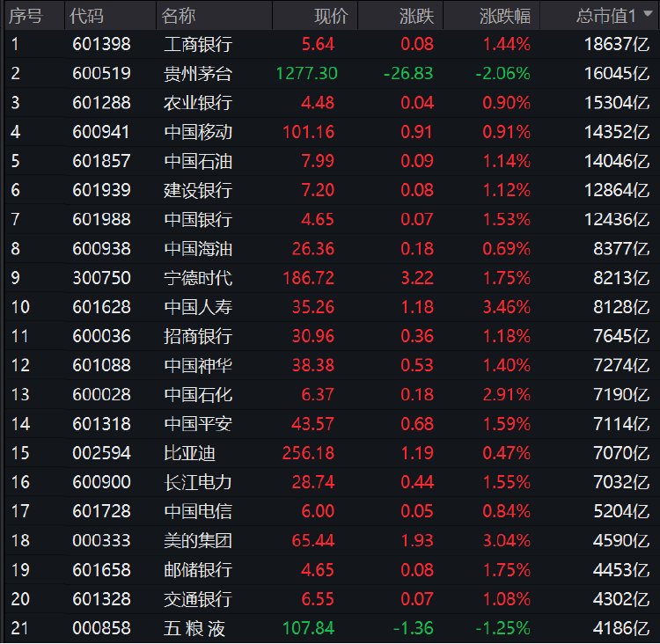Click stock code 601658
Screen dimensions: 660x644
point(101,570)
